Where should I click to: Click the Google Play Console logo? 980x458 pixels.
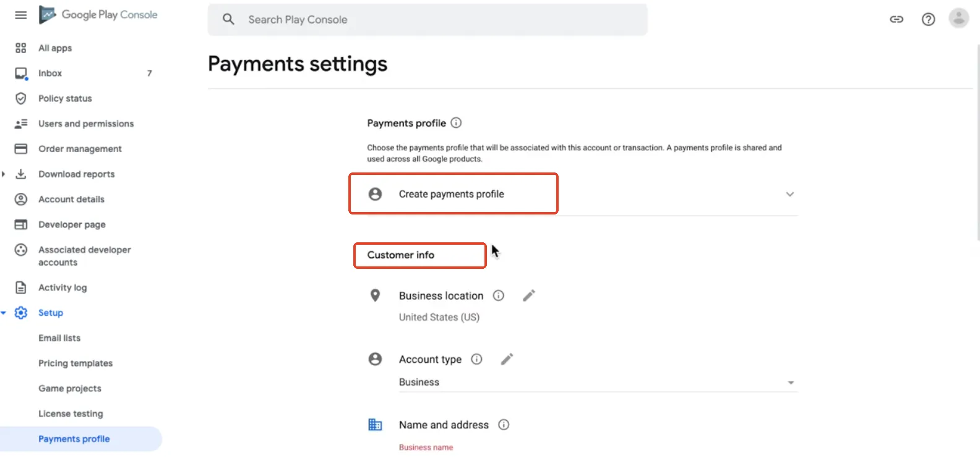click(98, 15)
